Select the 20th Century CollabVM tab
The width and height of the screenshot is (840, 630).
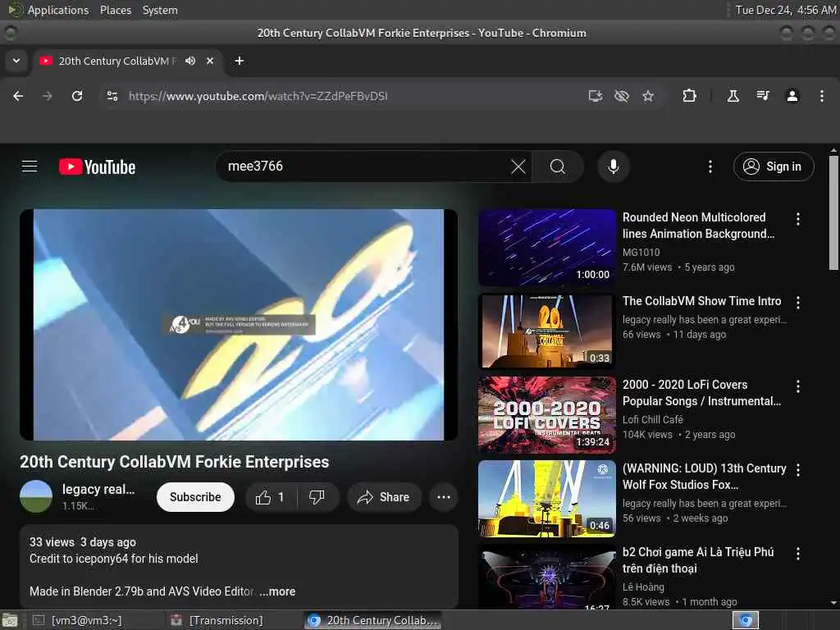[x=116, y=61]
